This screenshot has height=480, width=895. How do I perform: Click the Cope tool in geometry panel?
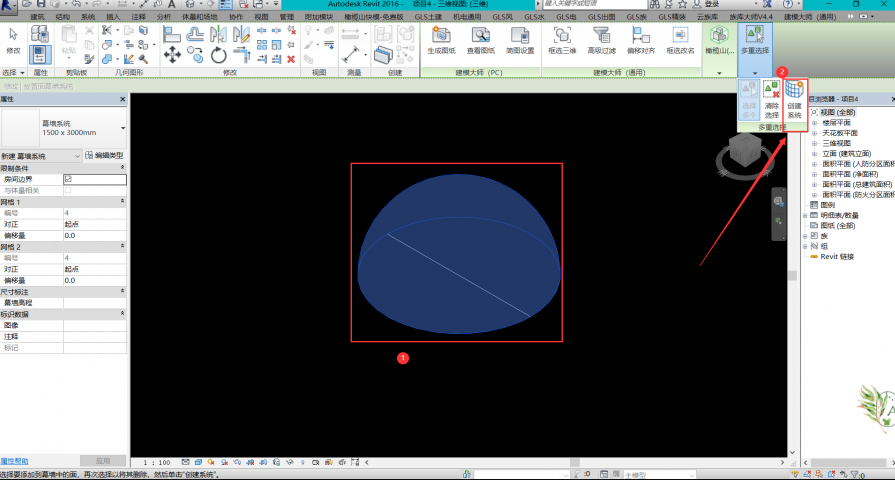pyautogui.click(x=107, y=30)
